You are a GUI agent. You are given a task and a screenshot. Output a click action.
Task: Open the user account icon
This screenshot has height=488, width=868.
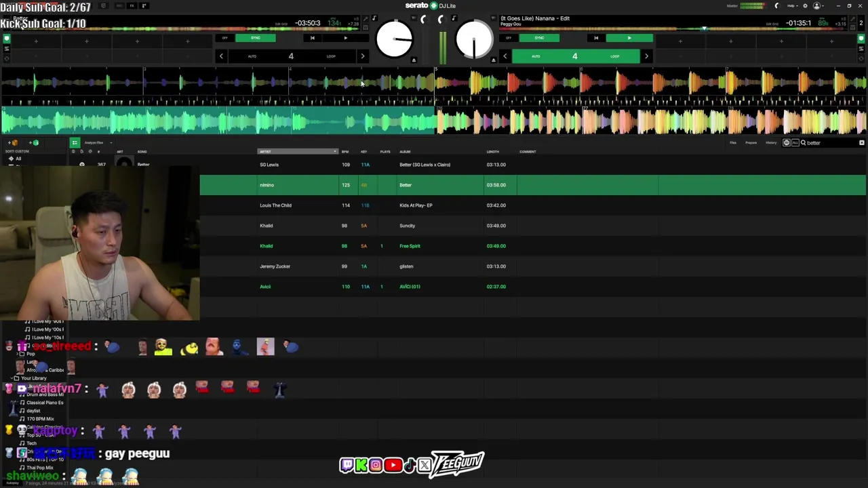coord(816,5)
